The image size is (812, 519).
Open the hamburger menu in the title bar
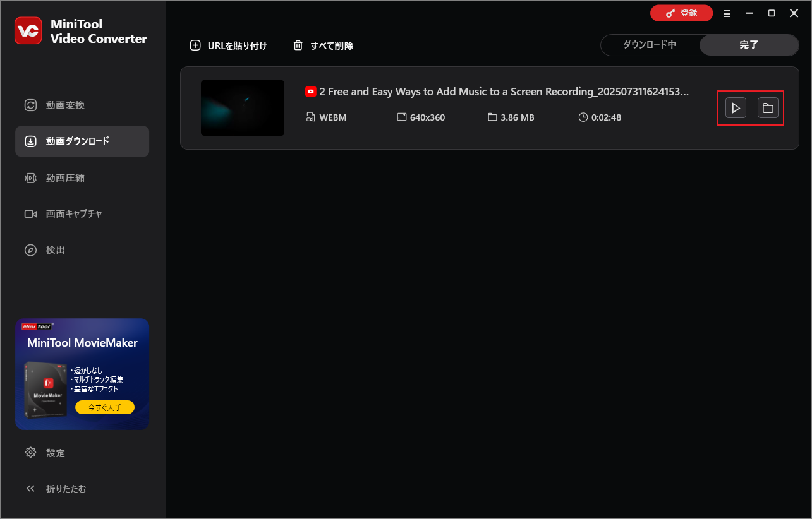click(727, 13)
